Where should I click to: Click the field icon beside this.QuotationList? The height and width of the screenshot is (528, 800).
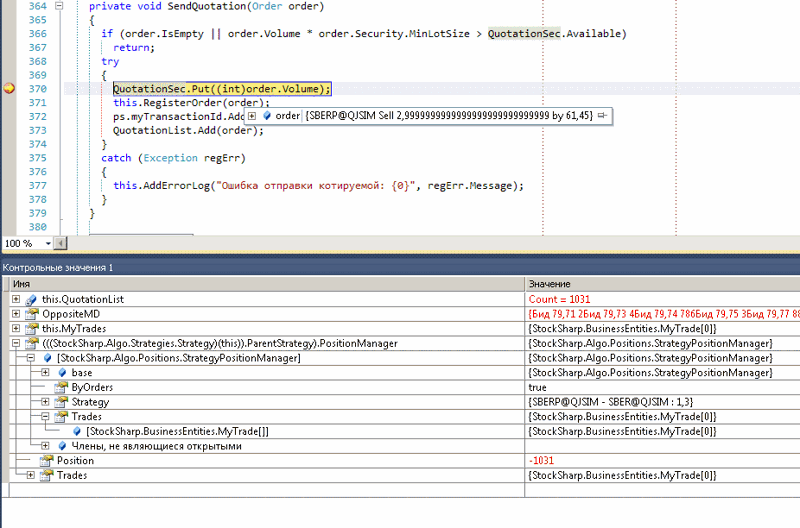coord(32,299)
